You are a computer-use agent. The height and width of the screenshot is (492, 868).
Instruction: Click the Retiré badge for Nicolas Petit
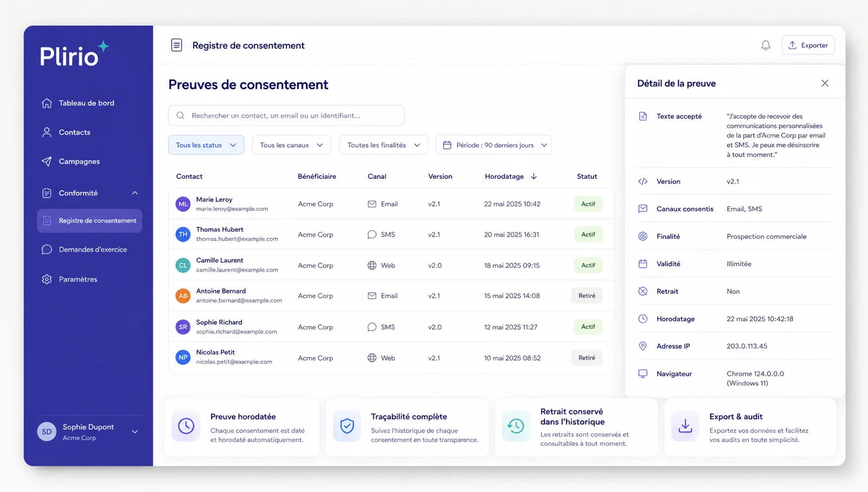[x=587, y=358]
